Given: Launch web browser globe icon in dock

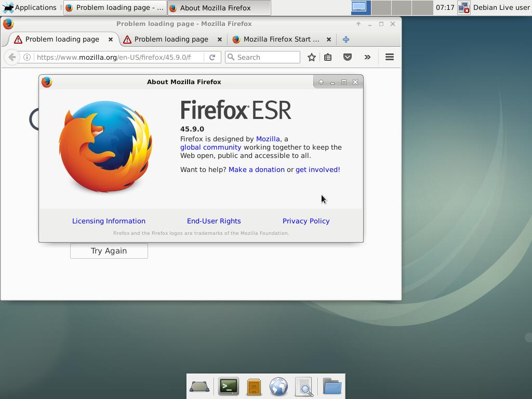Looking at the screenshot, I should click(278, 387).
